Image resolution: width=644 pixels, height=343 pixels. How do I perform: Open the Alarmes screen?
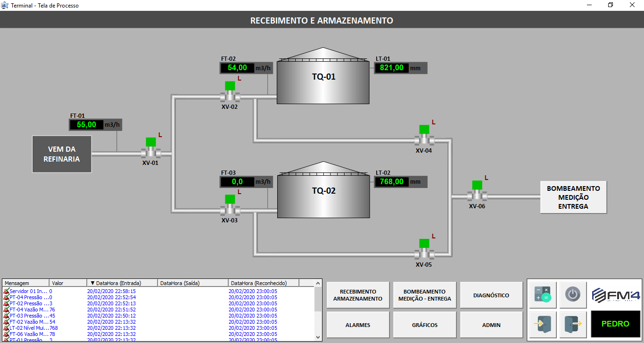click(x=358, y=325)
